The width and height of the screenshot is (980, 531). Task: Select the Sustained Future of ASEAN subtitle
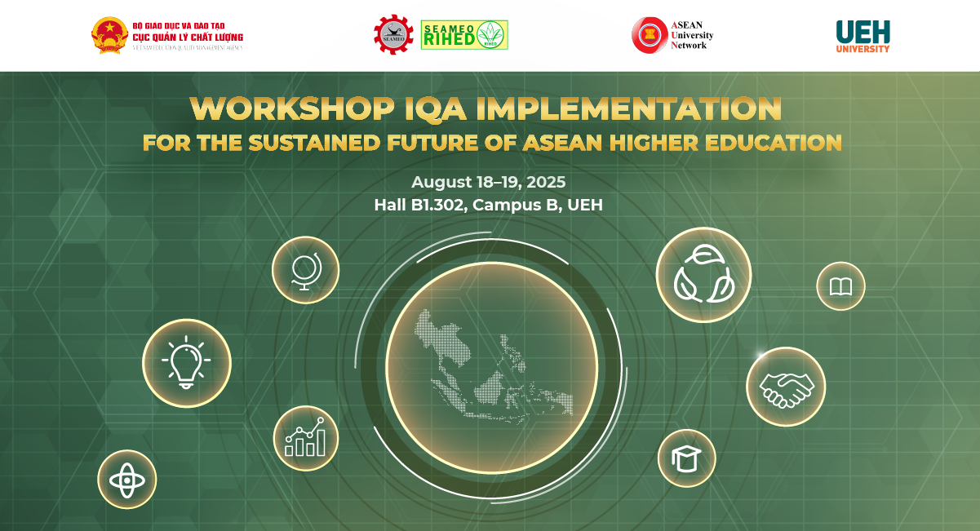coord(492,143)
